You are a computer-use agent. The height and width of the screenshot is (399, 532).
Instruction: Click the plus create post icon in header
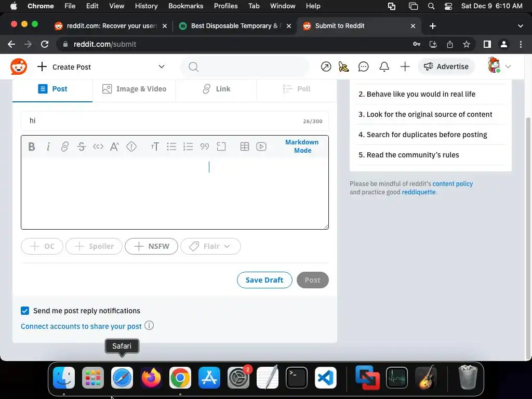[405, 66]
